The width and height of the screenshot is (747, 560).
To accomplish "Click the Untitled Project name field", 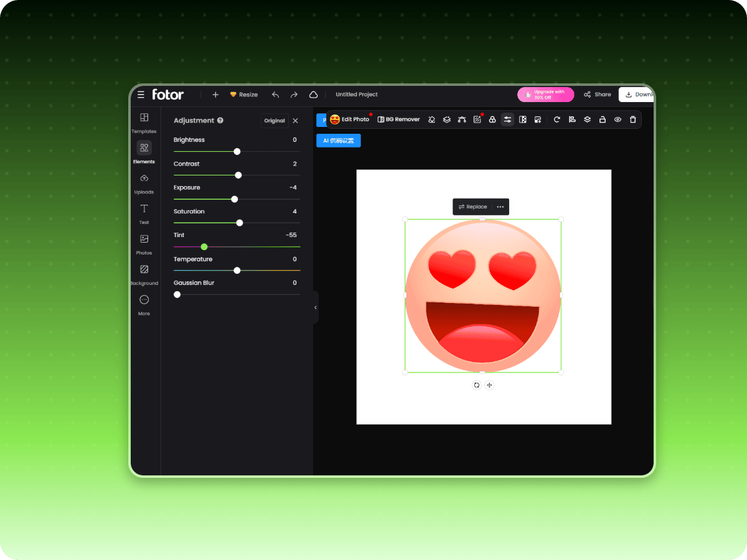I will click(357, 95).
